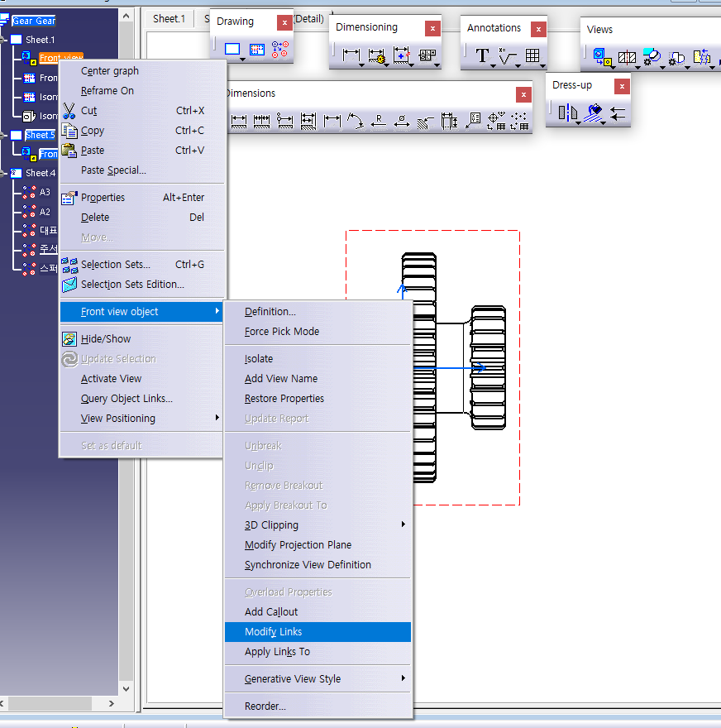Open dropdown arrow under Text tool icon
721x728 pixels.
pos(493,66)
